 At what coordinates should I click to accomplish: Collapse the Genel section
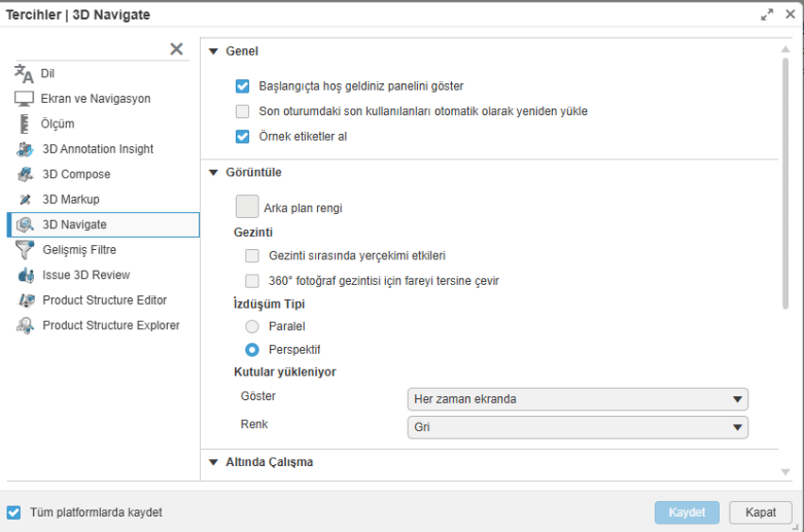point(214,51)
